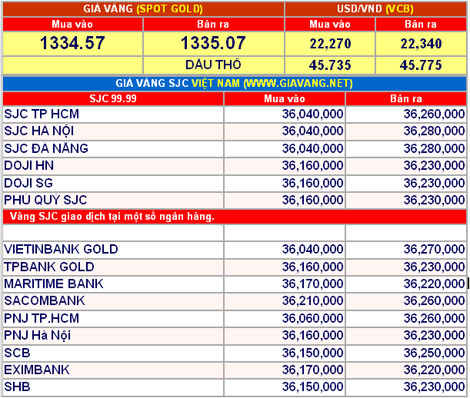Viewport: 470px width, 398px height.
Task: Click the SJC HÀ NỘI row label
Action: 39,131
